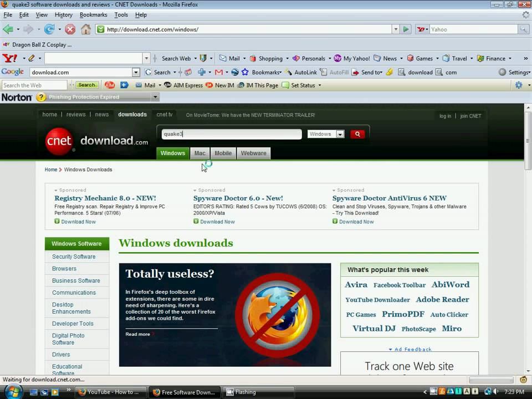Click the Firefox crossed-out banner image

[277, 315]
